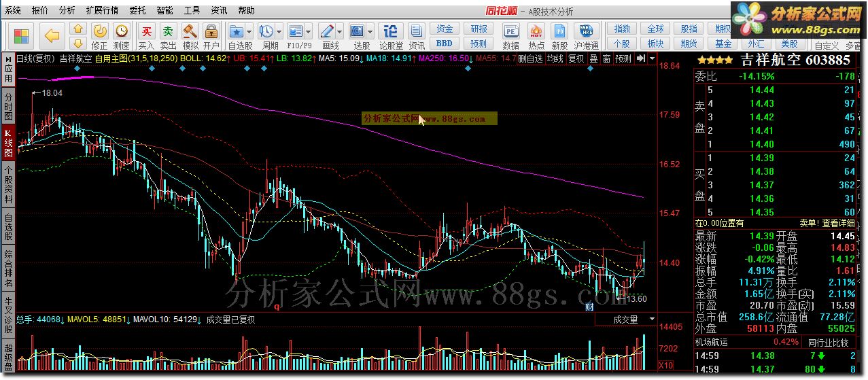Click the skip-to-end arrow on chart toolbar
Screen dimensions: 868x380
pyautogui.click(x=640, y=58)
